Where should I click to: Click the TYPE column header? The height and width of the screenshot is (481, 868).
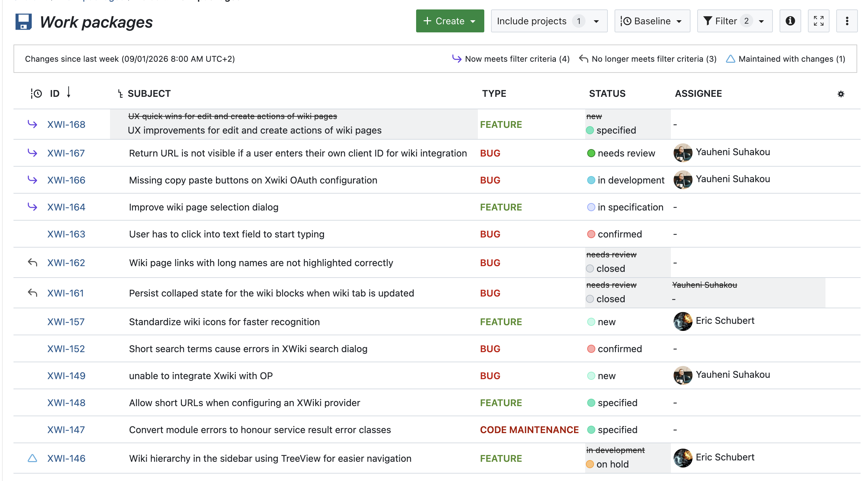point(494,93)
